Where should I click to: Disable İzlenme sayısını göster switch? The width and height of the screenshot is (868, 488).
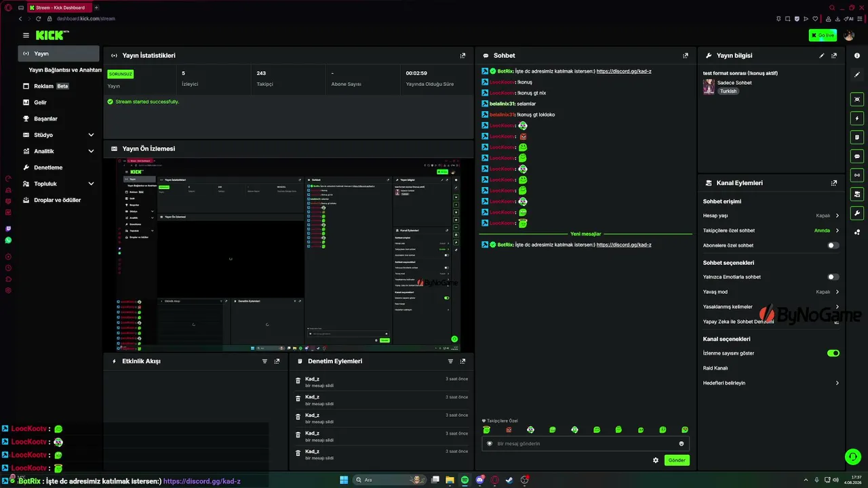(833, 353)
